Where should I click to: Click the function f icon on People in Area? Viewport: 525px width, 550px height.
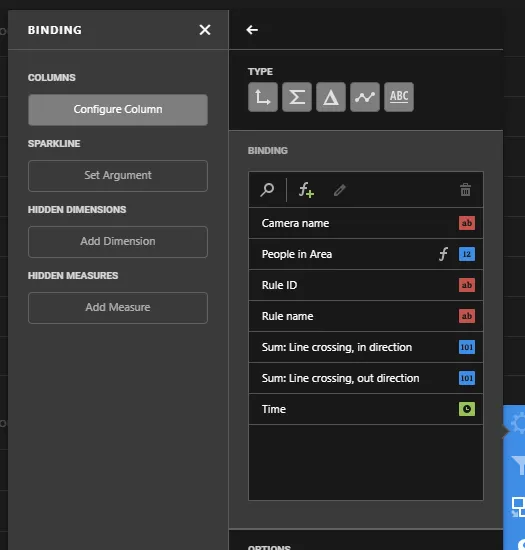pyautogui.click(x=443, y=254)
